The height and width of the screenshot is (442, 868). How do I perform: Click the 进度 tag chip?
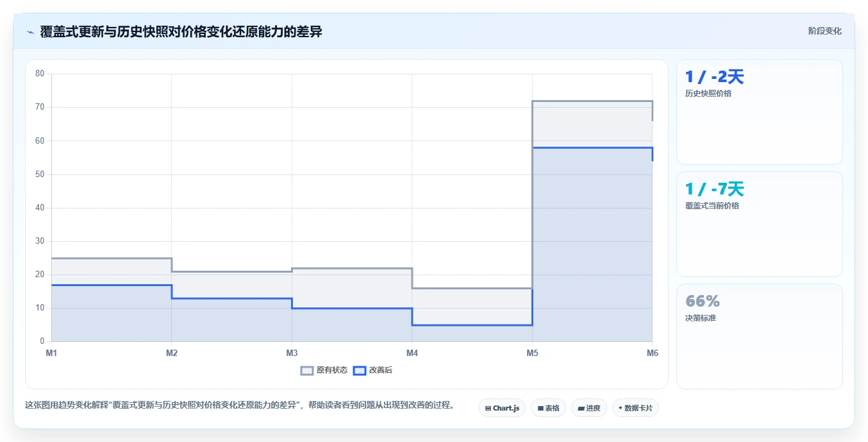coord(589,408)
